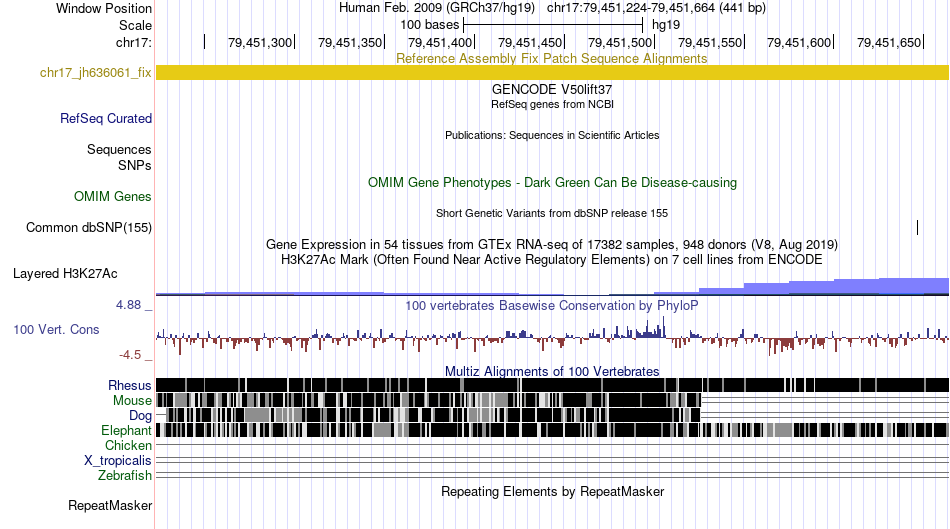Click the chr17_jh636061_fix track label

pos(95,73)
